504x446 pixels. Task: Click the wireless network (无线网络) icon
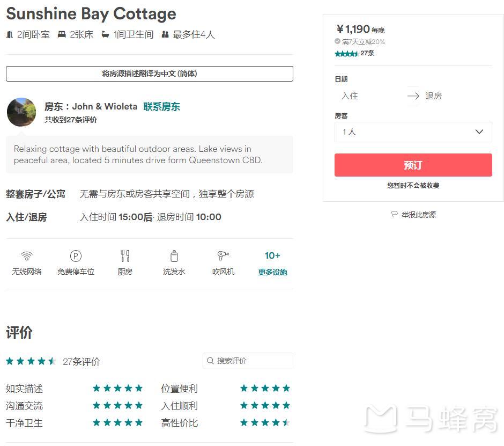26,256
